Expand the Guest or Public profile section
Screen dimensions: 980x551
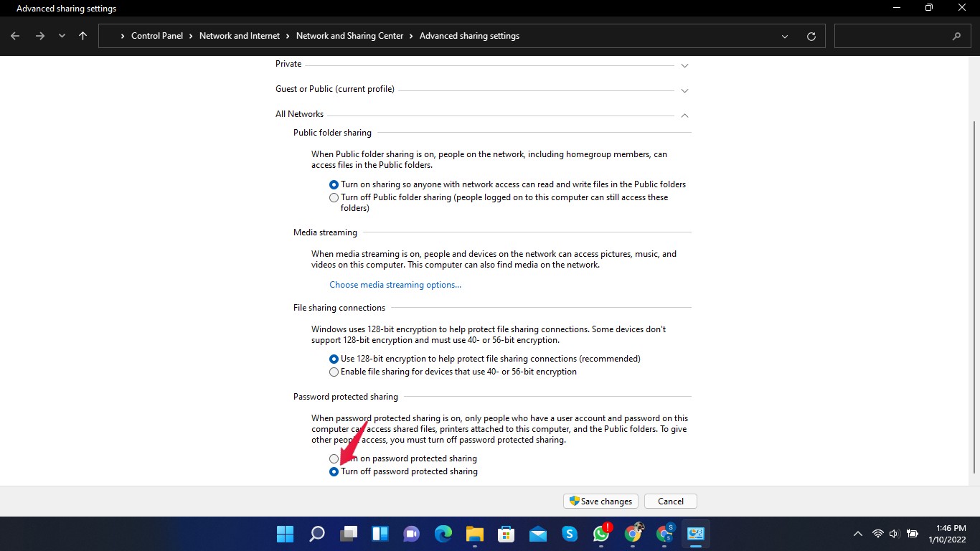684,90
